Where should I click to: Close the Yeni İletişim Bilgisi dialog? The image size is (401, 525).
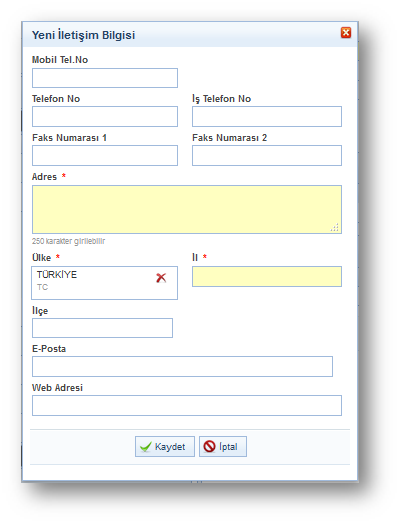(346, 33)
